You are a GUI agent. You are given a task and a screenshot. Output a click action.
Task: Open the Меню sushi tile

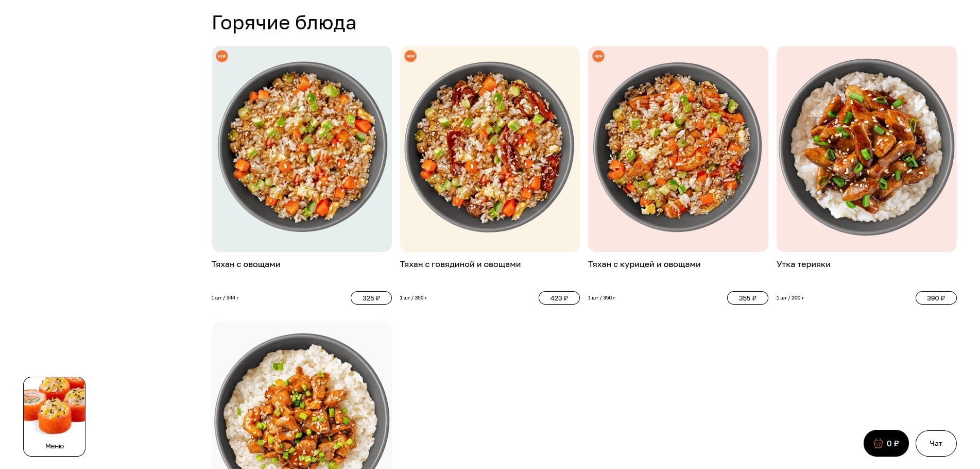(54, 416)
